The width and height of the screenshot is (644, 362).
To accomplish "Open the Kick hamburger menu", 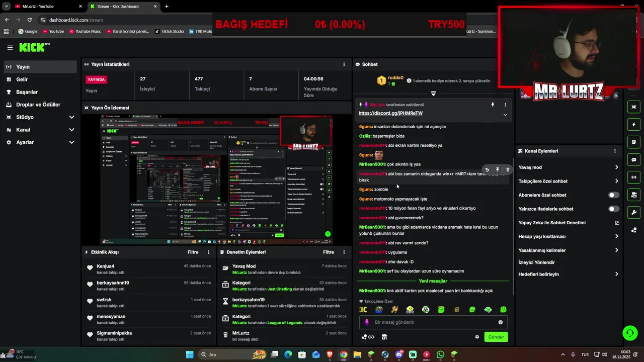I will point(10,48).
